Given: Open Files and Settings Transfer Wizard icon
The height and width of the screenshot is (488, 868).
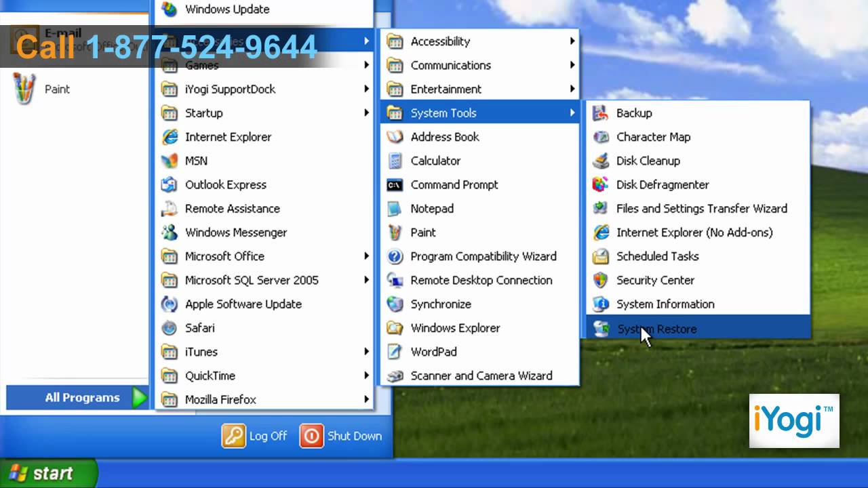Looking at the screenshot, I should coord(601,208).
